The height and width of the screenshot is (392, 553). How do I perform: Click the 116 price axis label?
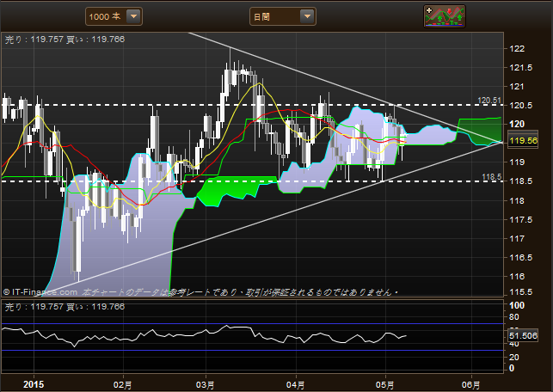pos(517,276)
